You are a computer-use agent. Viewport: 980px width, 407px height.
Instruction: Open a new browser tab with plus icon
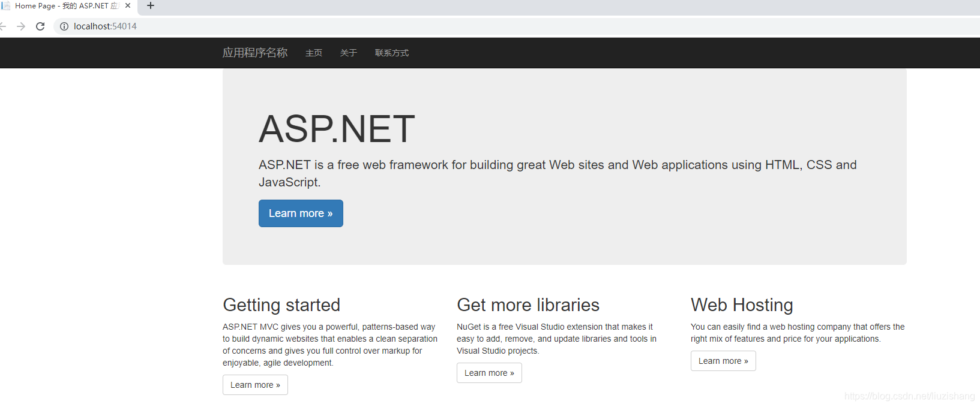click(x=151, y=5)
